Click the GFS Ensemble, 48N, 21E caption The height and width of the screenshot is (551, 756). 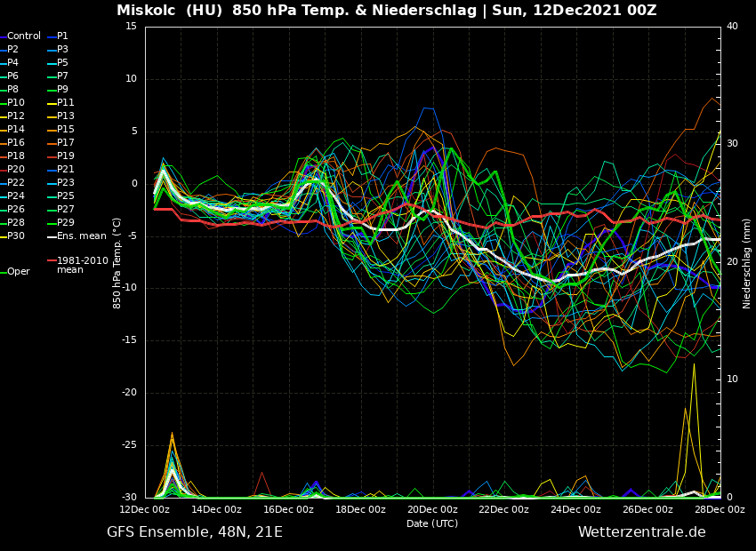[x=195, y=532]
